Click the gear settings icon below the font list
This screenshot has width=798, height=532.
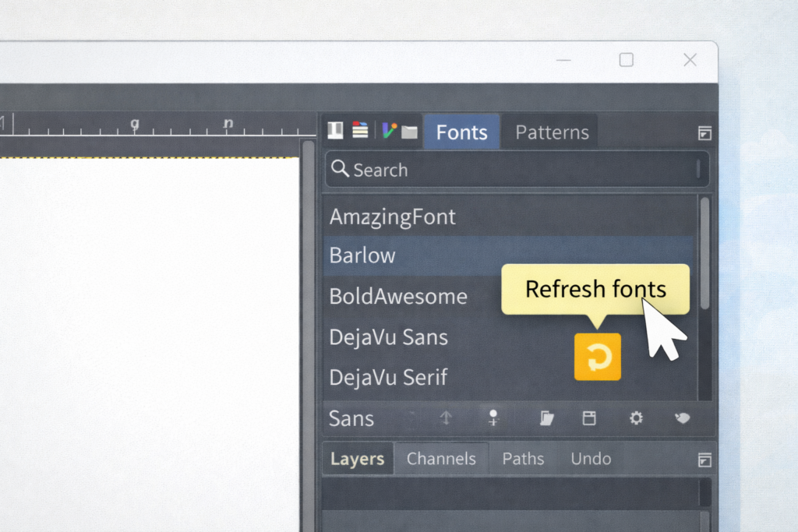636,418
